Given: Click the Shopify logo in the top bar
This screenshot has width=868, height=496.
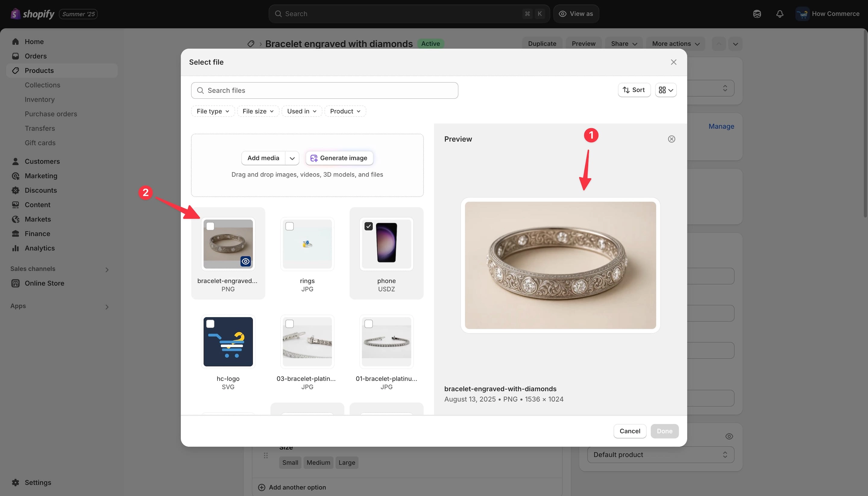Looking at the screenshot, I should tap(32, 14).
